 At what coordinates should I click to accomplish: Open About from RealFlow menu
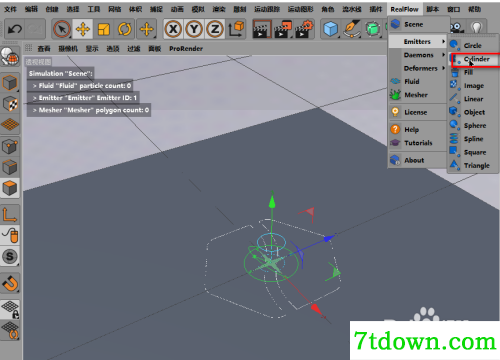pyautogui.click(x=418, y=160)
